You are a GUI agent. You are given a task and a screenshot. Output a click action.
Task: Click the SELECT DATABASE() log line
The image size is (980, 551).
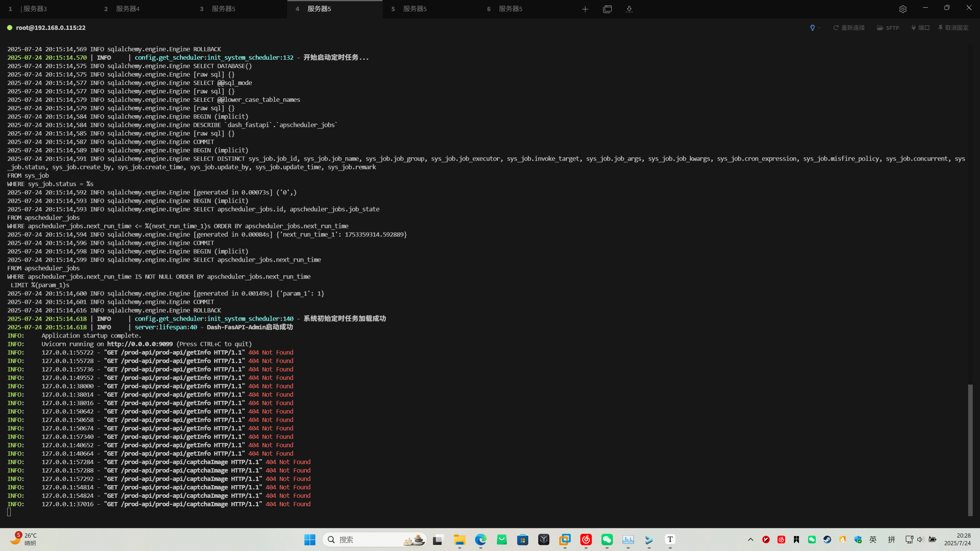point(130,66)
